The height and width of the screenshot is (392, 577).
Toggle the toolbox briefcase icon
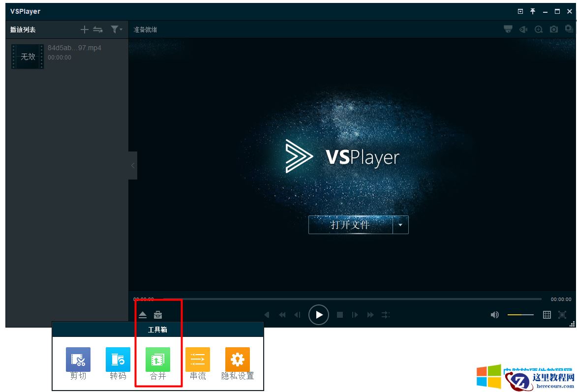pyautogui.click(x=158, y=315)
